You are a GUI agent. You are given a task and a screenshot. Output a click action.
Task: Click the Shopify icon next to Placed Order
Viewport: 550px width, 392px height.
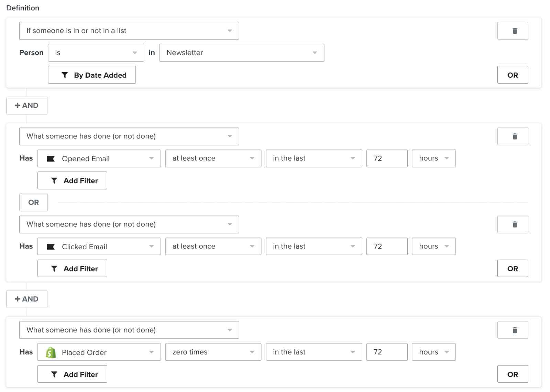(51, 352)
